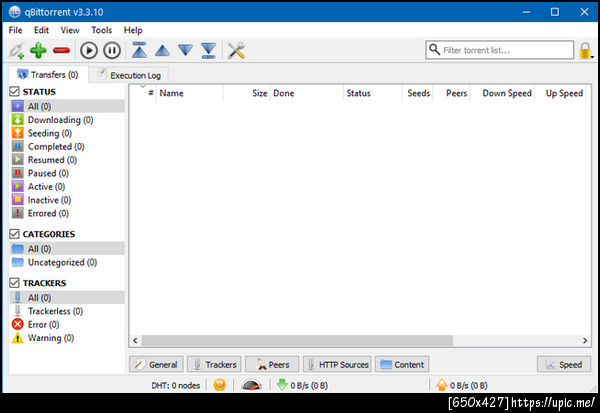
Task: Select the Paused (0) filter
Action: coord(67,173)
